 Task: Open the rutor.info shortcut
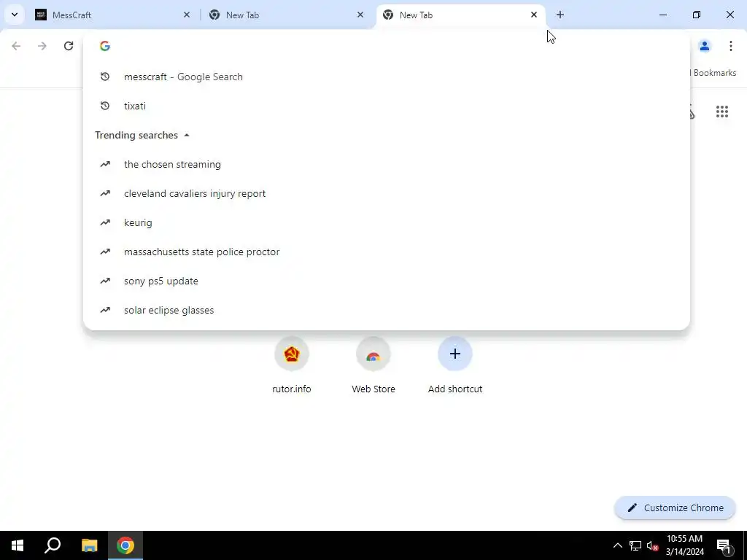(x=292, y=366)
